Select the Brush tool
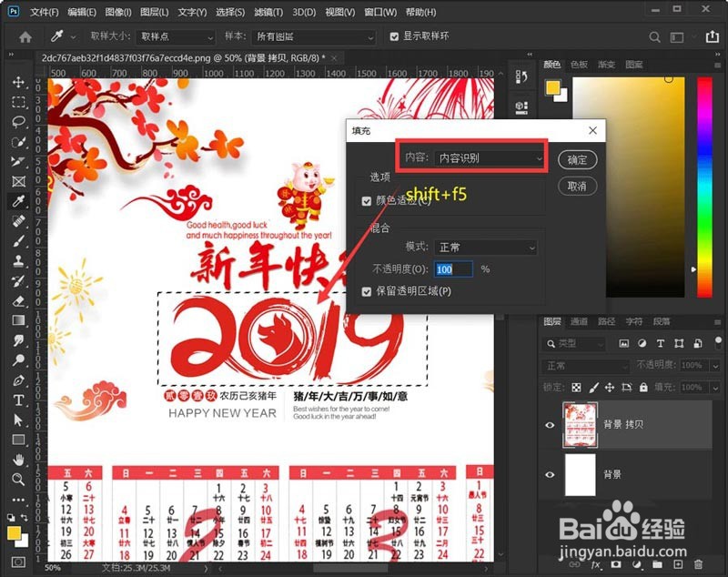Screen dimensions: 728x577 18,241
